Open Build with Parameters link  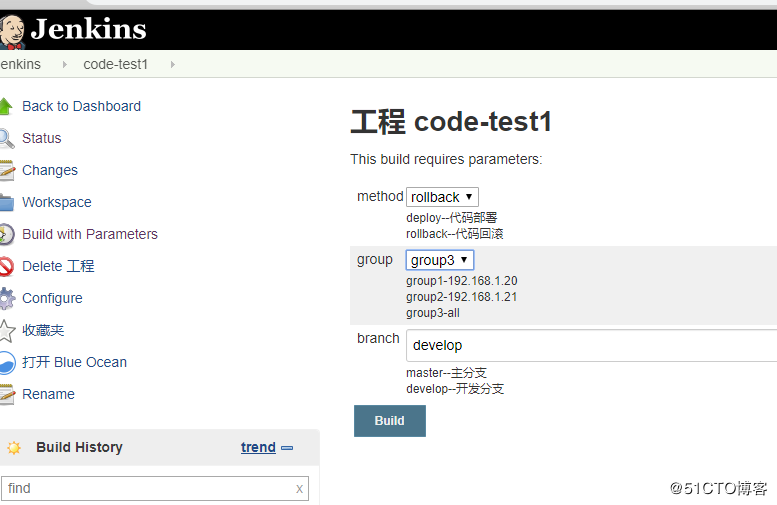coord(90,234)
